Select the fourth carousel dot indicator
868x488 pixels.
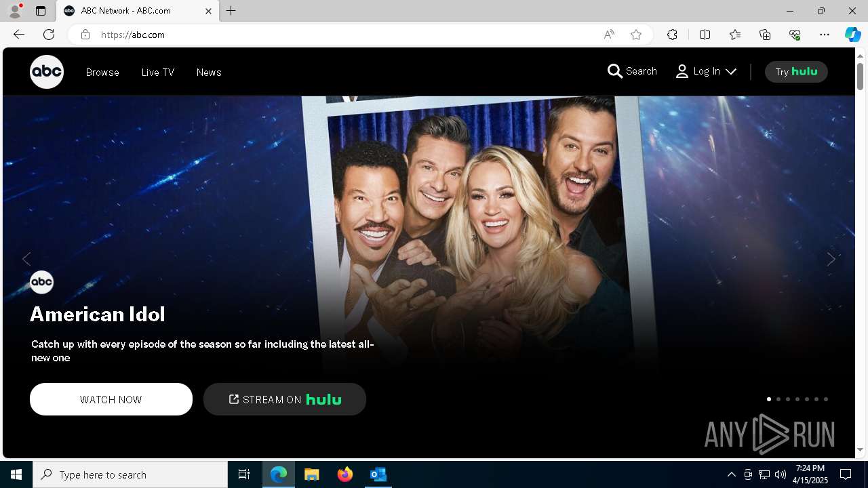point(797,399)
